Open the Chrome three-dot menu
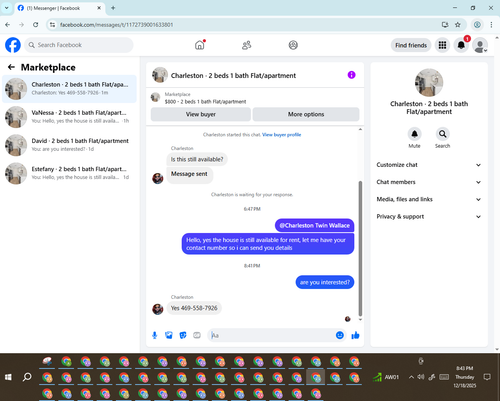The image size is (500, 401). (491, 25)
